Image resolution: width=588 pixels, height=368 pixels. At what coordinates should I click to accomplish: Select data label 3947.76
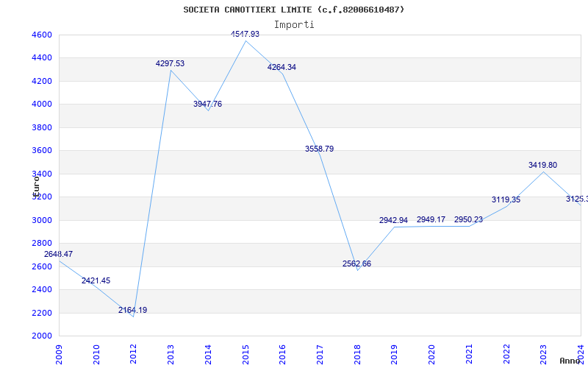[208, 104]
